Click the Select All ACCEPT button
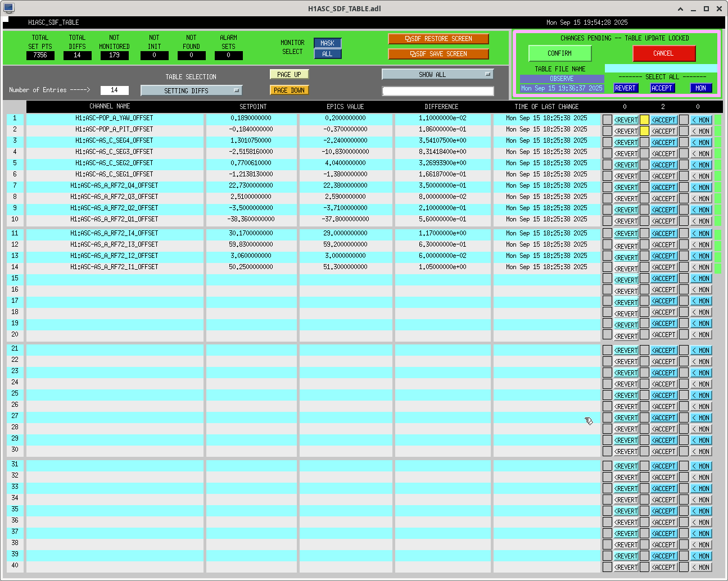This screenshot has height=581, width=728. tap(662, 88)
